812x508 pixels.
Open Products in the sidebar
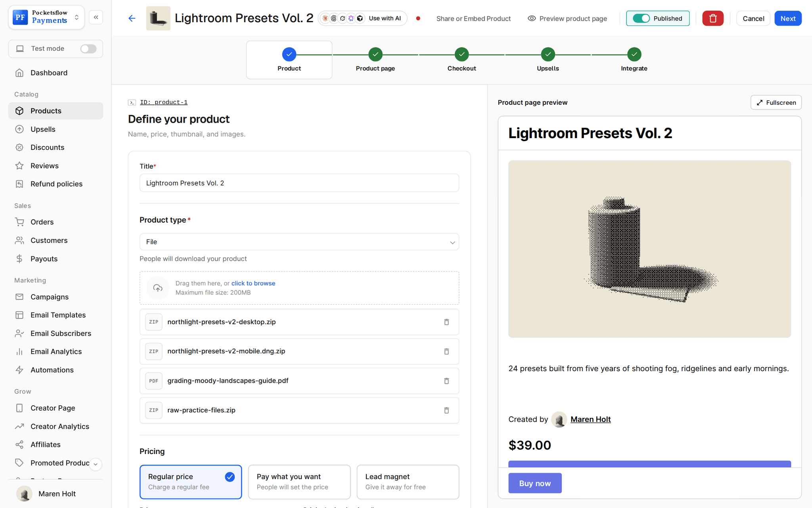click(56, 111)
